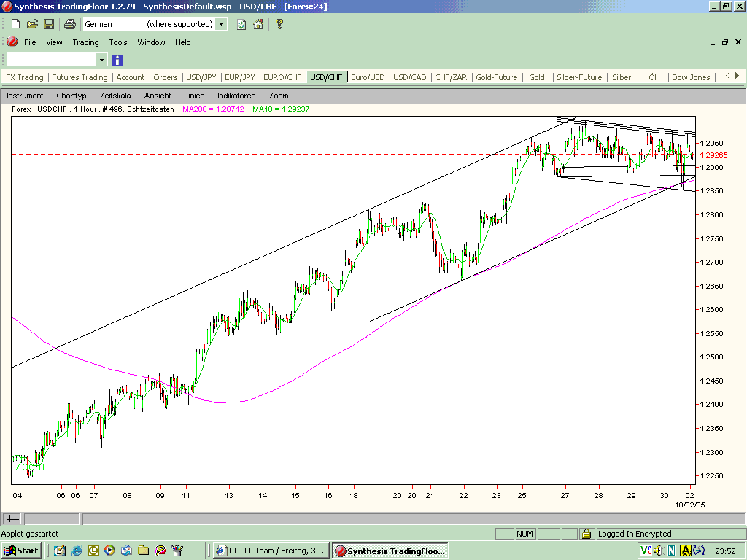Image resolution: width=747 pixels, height=560 pixels.
Task: Open help with the question mark icon
Action: 279,24
